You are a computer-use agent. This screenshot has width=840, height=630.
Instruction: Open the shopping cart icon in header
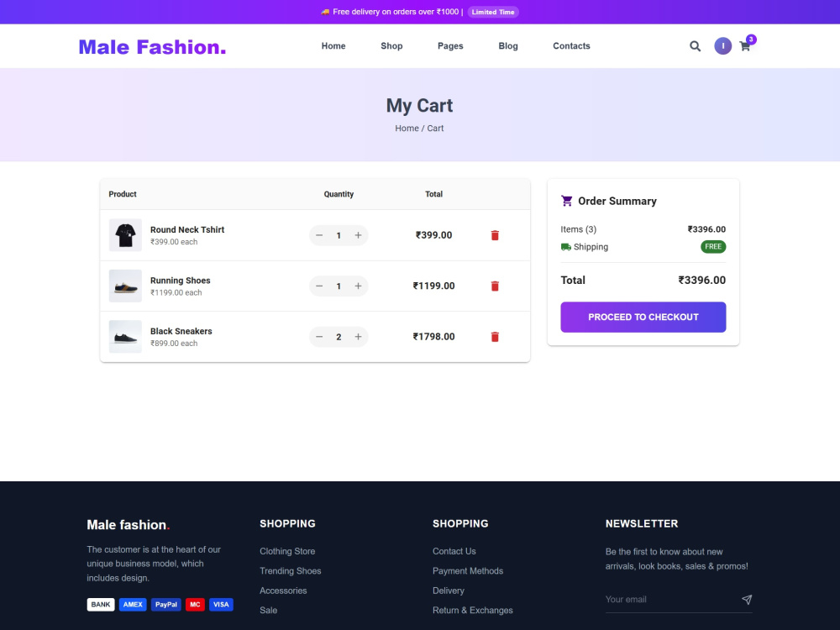[x=744, y=46]
